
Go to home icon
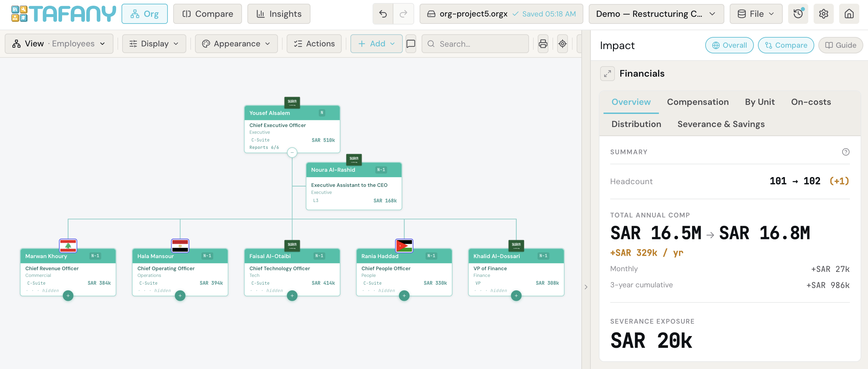click(849, 14)
